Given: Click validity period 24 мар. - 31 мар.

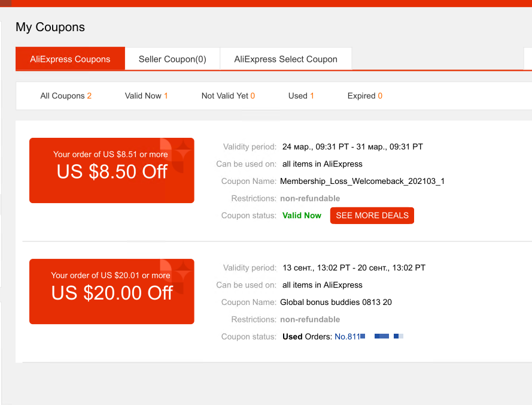Looking at the screenshot, I should pyautogui.click(x=352, y=147).
